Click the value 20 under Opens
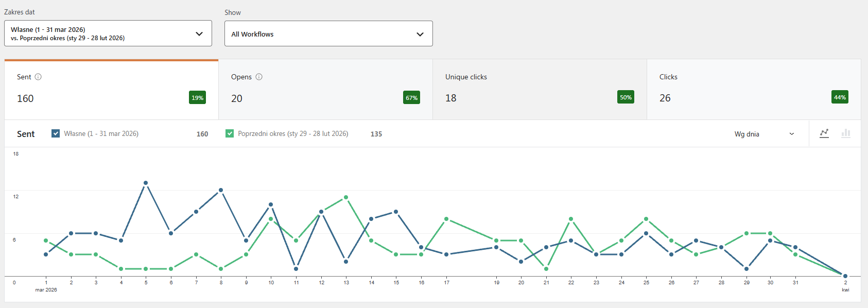Screen dimensions: 868x308 pos(237,98)
